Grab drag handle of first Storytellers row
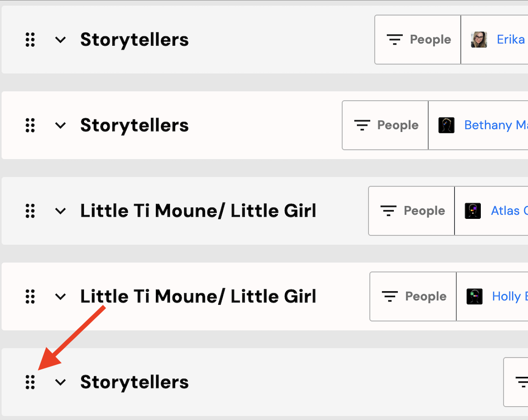The width and height of the screenshot is (528, 420). click(x=30, y=40)
